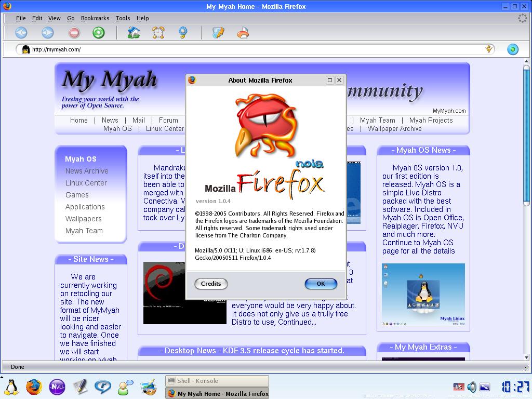Click the Home link in site navigation
The image size is (532, 399).
[79, 120]
